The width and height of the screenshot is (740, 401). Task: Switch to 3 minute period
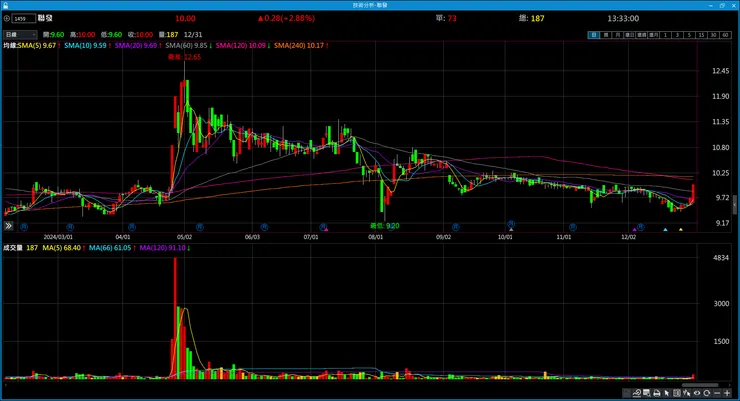pyautogui.click(x=677, y=35)
